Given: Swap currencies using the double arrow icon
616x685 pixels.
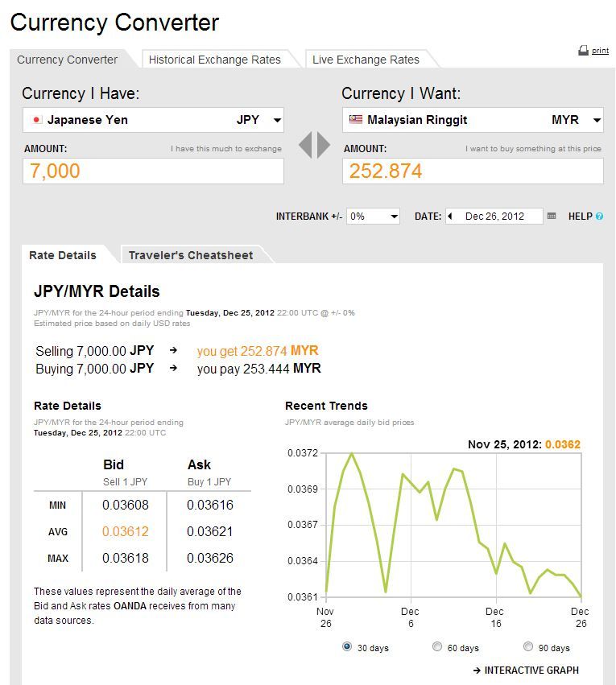Looking at the screenshot, I should 314,146.
